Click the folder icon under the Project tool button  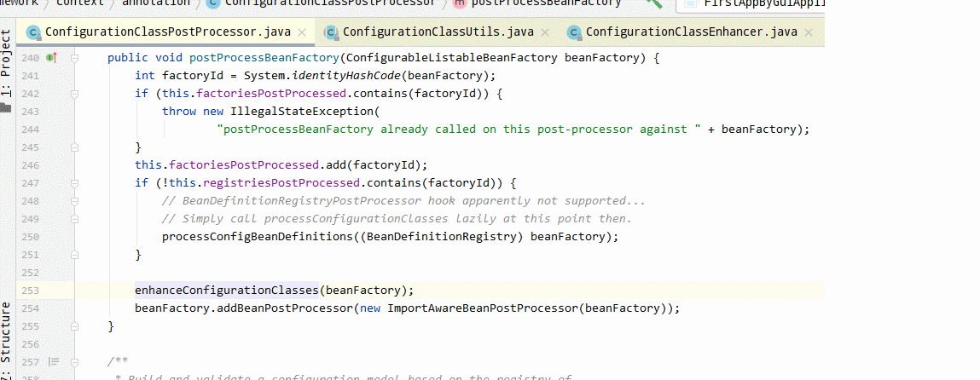(x=6, y=107)
